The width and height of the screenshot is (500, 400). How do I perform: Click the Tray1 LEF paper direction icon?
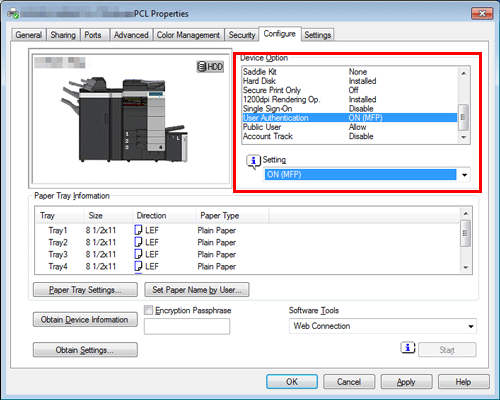click(138, 230)
